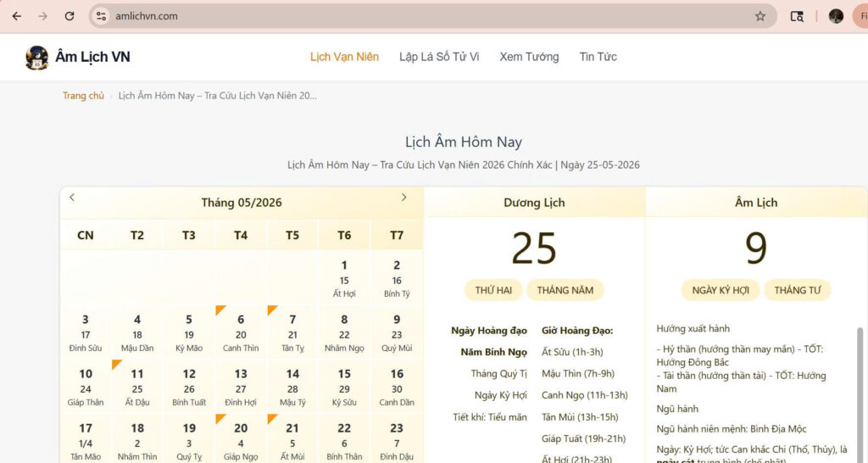Select day 3 Đinh Sửu in calendar

86,333
